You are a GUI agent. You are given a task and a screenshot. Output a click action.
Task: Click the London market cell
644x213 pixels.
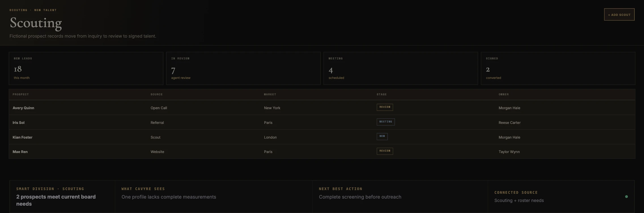[x=270, y=137]
